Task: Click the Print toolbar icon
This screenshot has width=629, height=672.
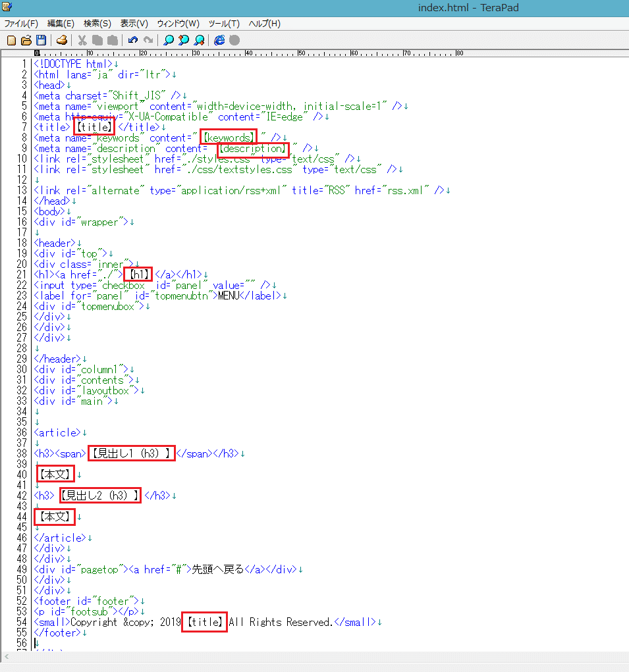Action: (62, 40)
